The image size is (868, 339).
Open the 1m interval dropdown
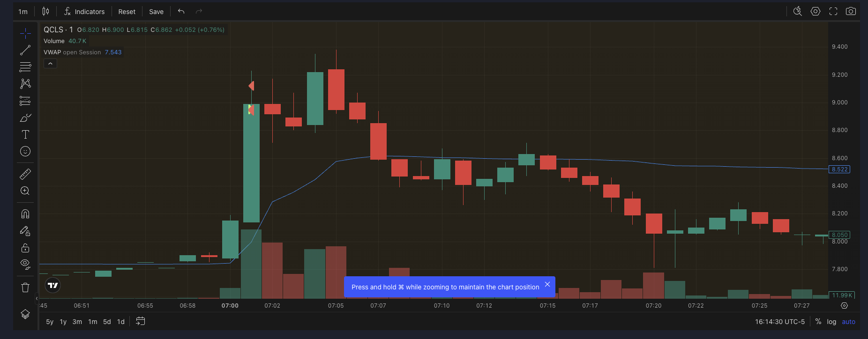[23, 12]
